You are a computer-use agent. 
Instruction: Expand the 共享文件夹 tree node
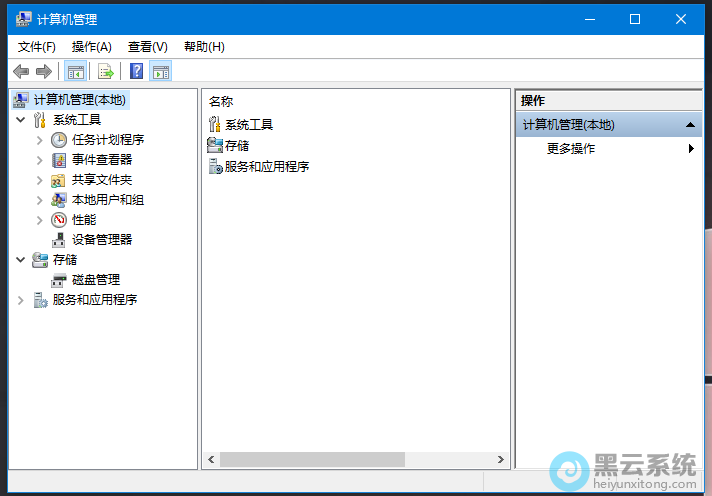coord(40,180)
